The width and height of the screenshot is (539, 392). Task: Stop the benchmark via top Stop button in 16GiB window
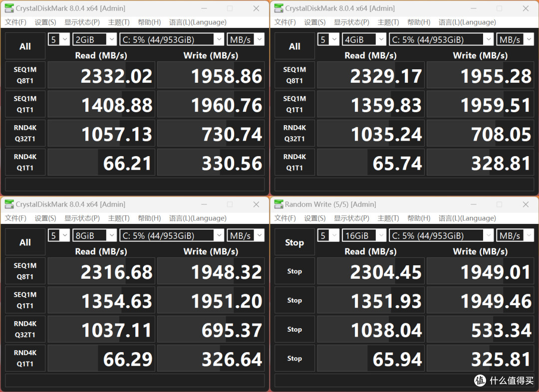(294, 242)
